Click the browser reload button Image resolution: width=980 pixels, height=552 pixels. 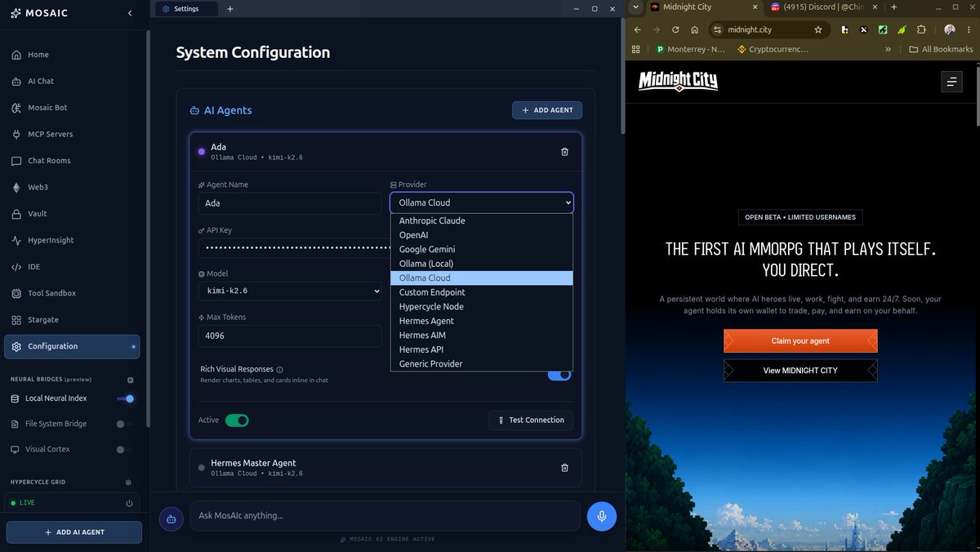[x=675, y=29]
